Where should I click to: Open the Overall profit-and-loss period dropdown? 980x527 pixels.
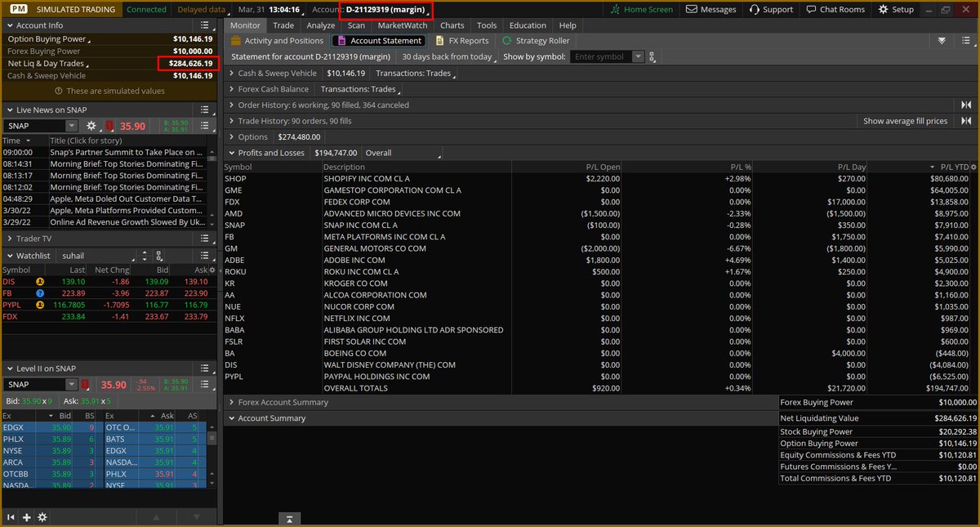click(403, 153)
